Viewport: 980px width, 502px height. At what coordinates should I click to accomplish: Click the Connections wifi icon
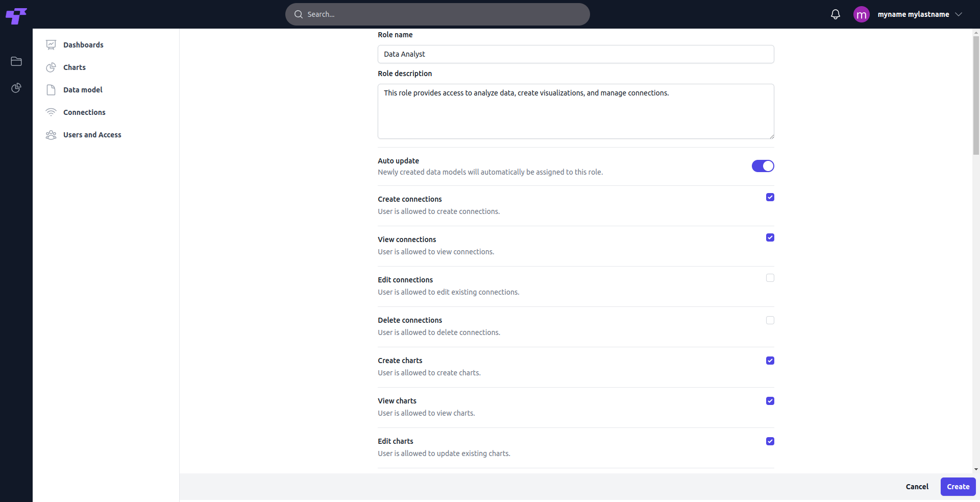point(51,112)
